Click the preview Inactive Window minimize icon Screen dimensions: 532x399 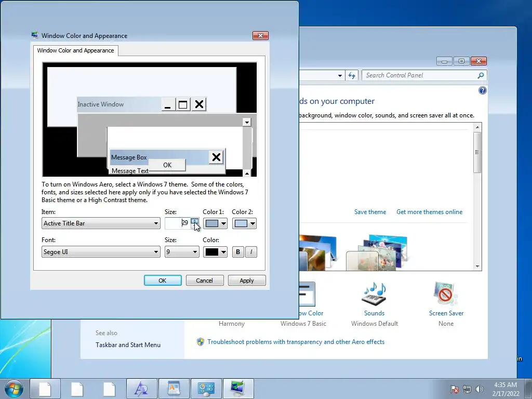click(168, 104)
